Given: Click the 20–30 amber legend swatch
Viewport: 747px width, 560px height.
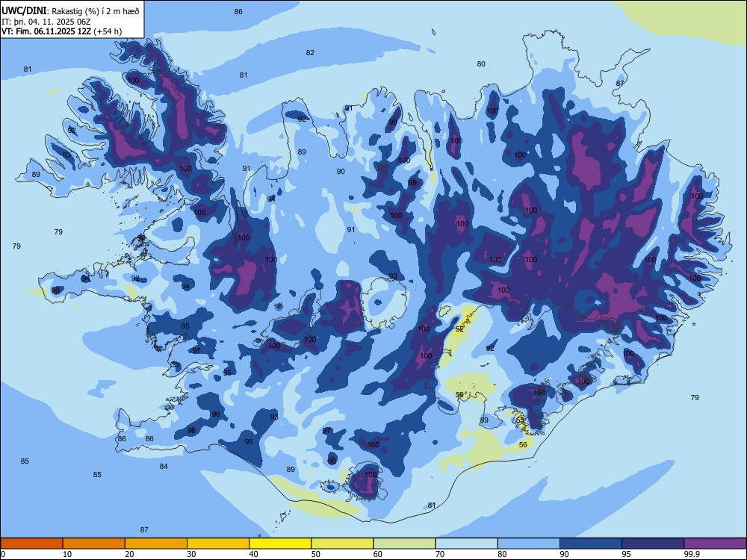Looking at the screenshot, I should point(156,544).
